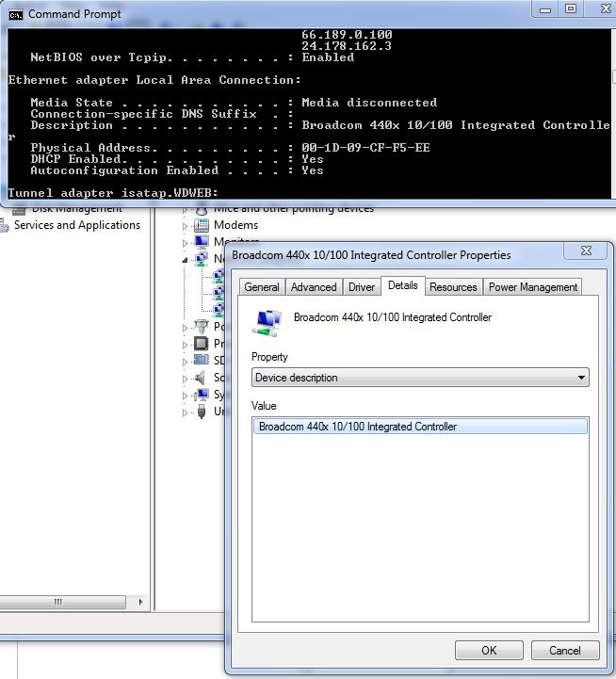This screenshot has height=679, width=616.
Task: Click the Processors chip icon in device tree
Action: (201, 344)
